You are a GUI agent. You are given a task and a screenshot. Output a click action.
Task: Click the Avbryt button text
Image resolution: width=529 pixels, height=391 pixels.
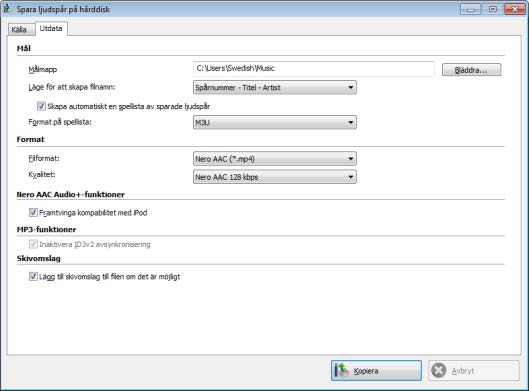pyautogui.click(x=463, y=371)
